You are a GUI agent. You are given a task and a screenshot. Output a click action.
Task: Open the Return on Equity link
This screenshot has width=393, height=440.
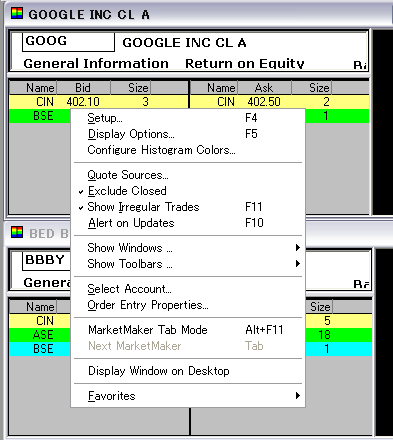click(245, 63)
